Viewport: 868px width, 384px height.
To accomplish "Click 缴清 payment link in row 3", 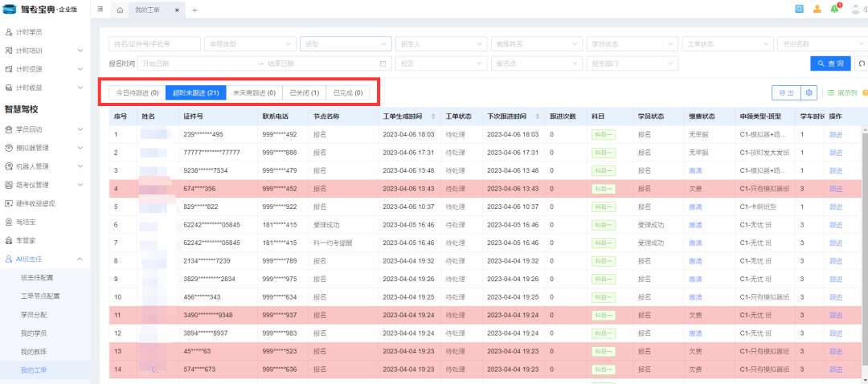I will click(695, 170).
